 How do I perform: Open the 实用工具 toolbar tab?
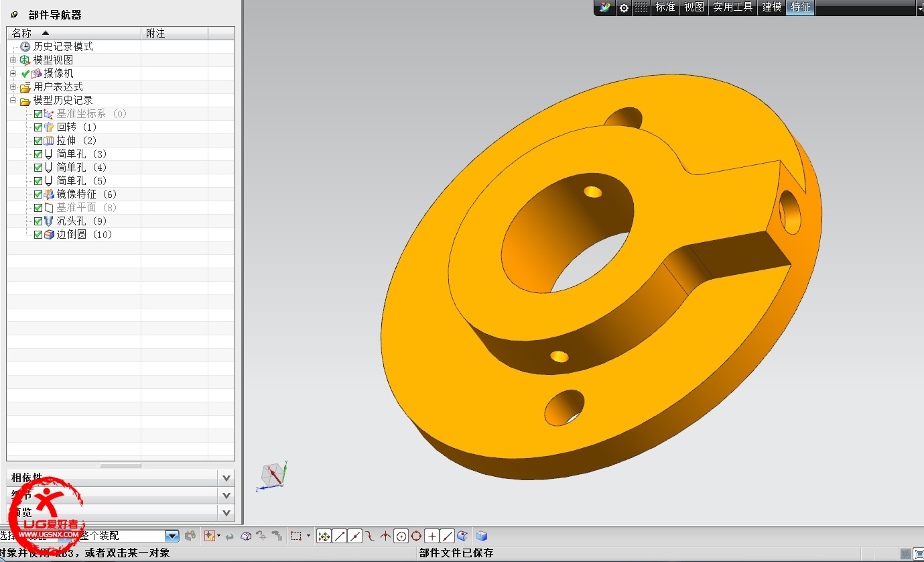(x=732, y=7)
